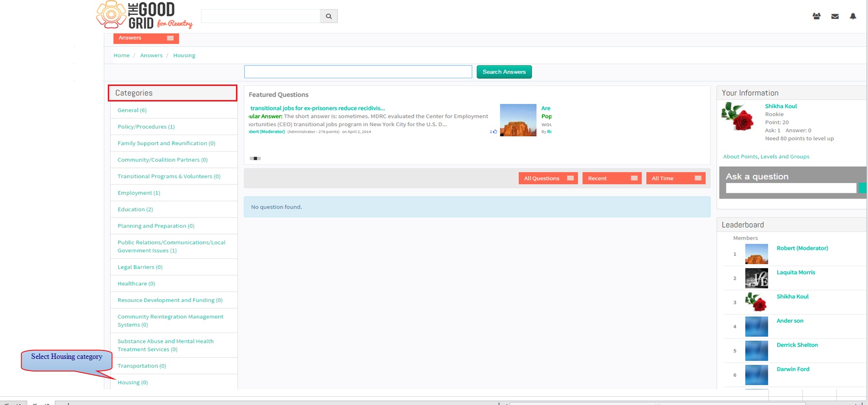Click the Ask a question input field
868x405 pixels.
[791, 188]
